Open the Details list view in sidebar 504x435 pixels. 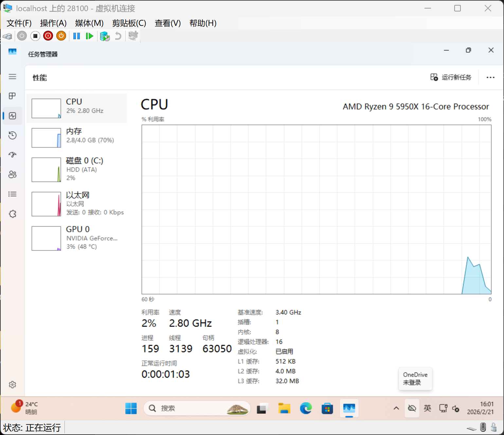tap(12, 194)
